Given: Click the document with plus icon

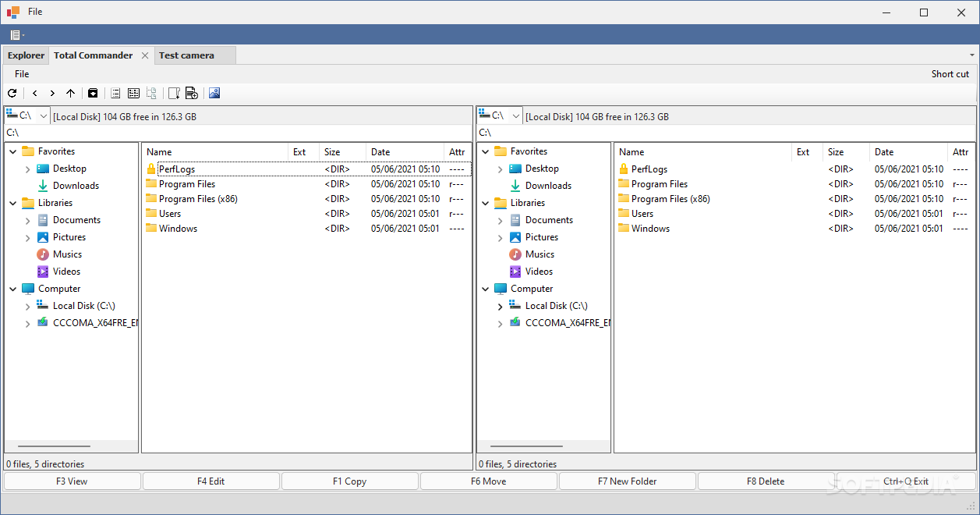Looking at the screenshot, I should pyautogui.click(x=192, y=93).
